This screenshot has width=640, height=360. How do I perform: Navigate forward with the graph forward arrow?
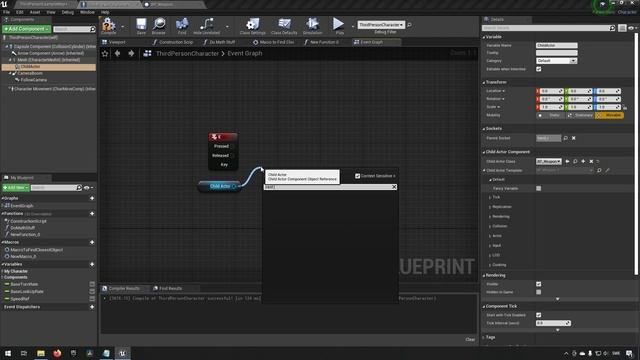tap(131, 53)
